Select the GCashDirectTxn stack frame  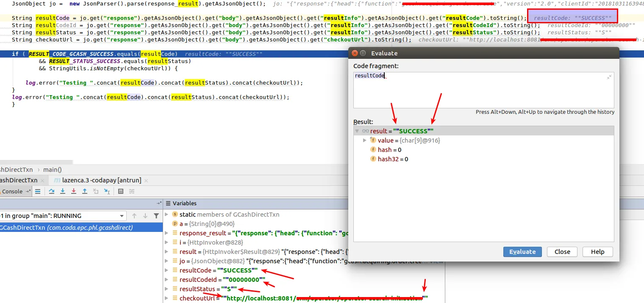81,228
